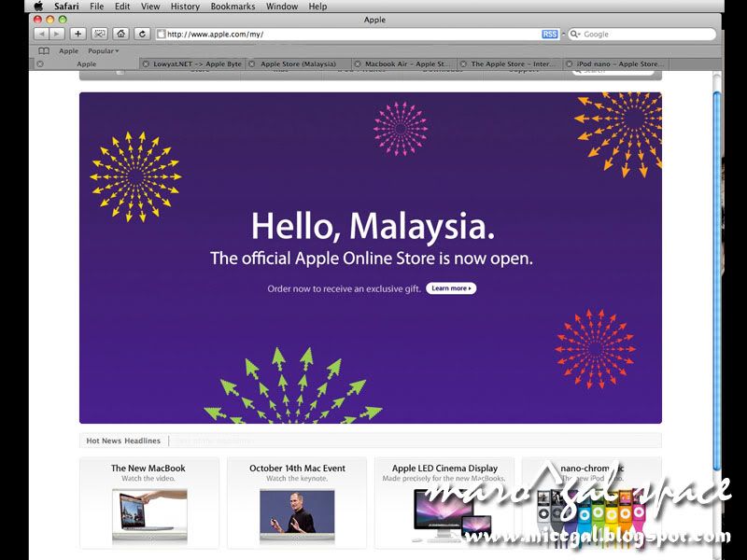The image size is (747, 560).
Task: Open the MacBook video thumbnail
Action: 149,516
